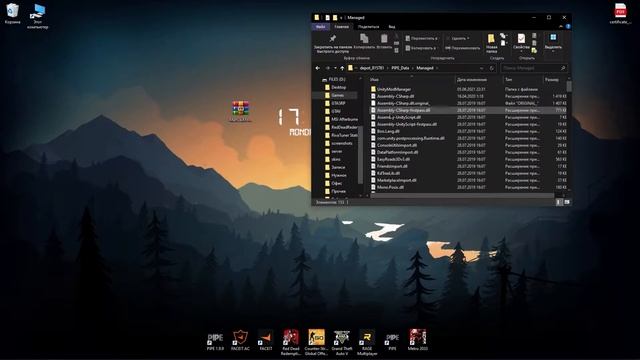The image size is (640, 360).
Task: Select EasyRoads3Dv3.dll file row
Action: pos(469,159)
